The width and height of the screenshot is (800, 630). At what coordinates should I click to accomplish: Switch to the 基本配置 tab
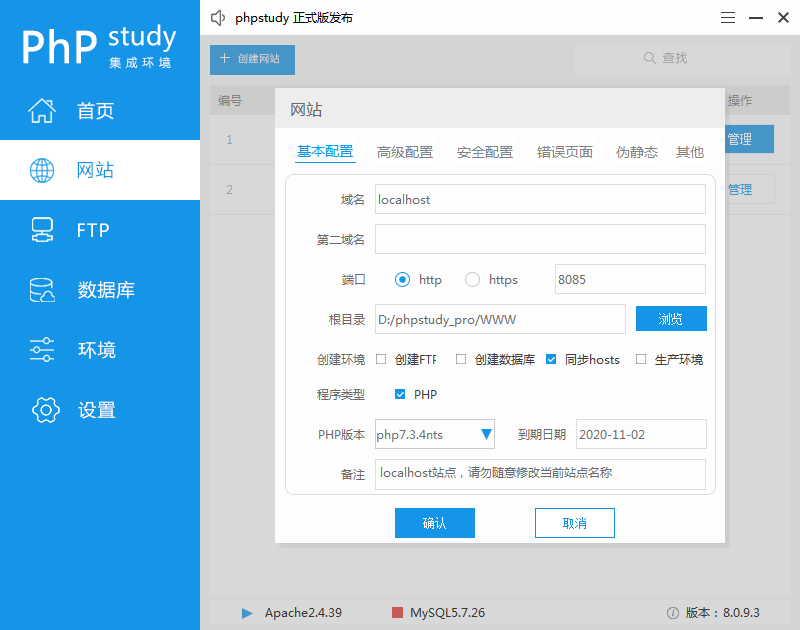click(325, 152)
